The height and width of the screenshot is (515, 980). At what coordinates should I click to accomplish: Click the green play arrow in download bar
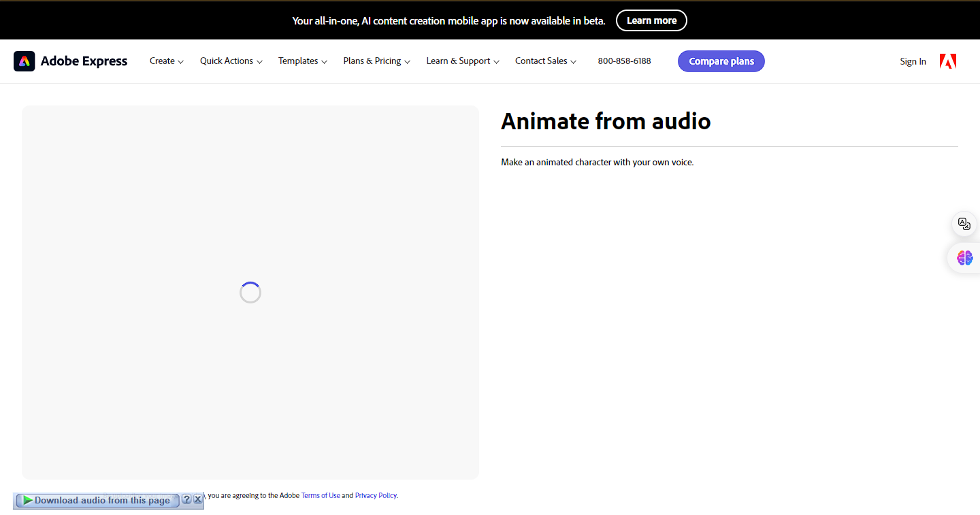pos(27,499)
